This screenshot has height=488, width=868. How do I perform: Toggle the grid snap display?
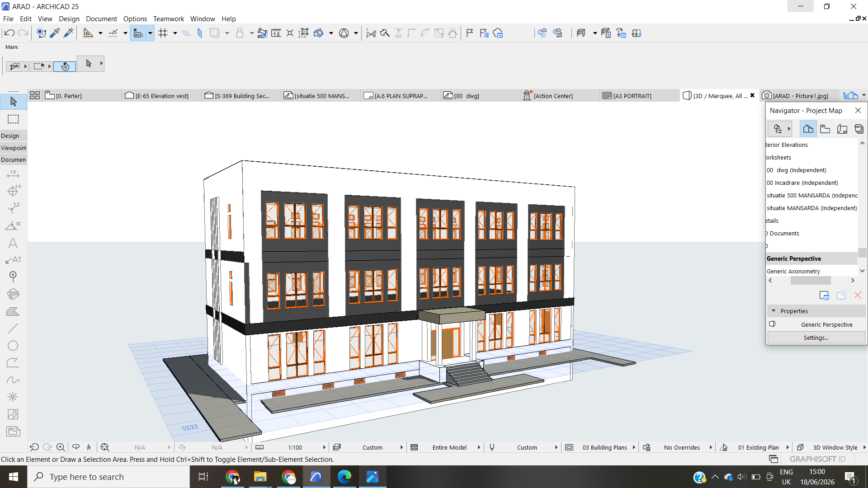tap(163, 33)
